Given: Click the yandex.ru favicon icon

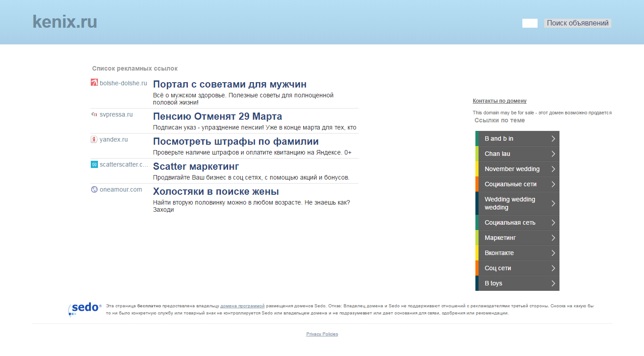Looking at the screenshot, I should click(94, 139).
